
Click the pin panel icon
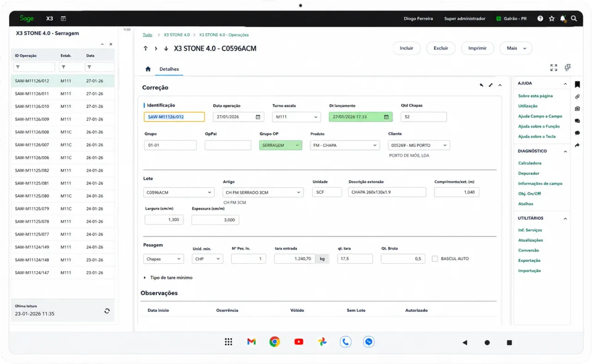point(567,67)
